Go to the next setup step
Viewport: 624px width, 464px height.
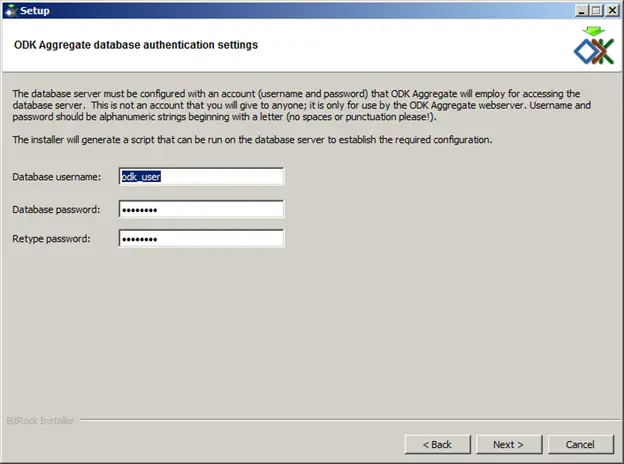click(509, 444)
